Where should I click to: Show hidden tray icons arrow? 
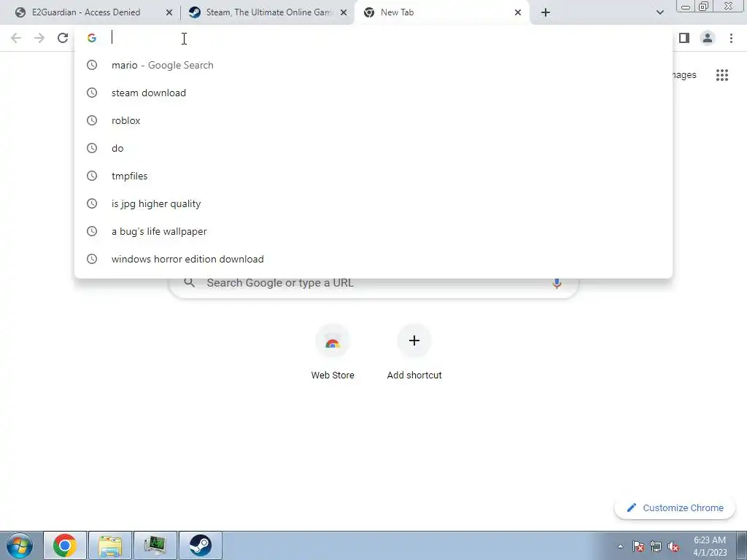coord(620,546)
